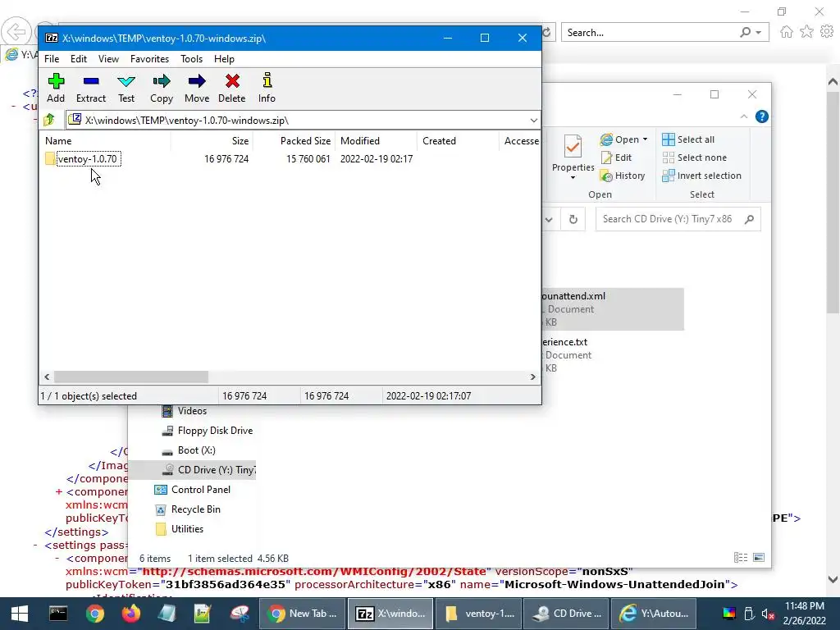Click the Move toolbar icon in 7-Zip
Viewport: 840px width, 630px height.
[197, 88]
